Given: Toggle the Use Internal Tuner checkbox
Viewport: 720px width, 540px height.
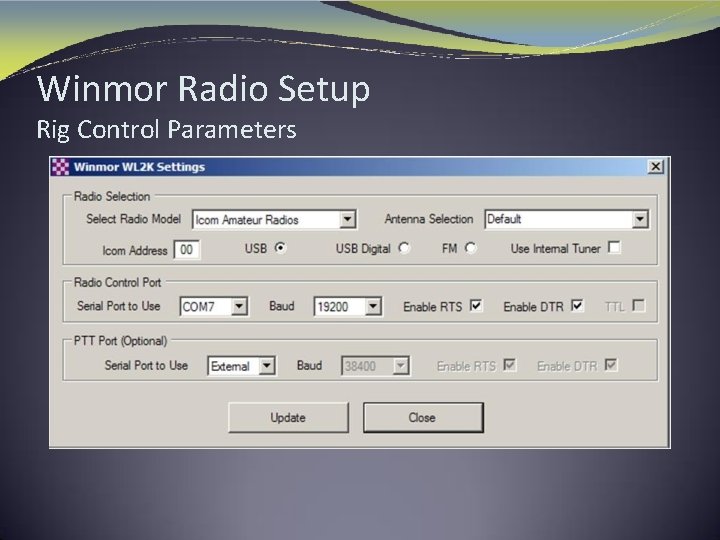Looking at the screenshot, I should click(614, 248).
